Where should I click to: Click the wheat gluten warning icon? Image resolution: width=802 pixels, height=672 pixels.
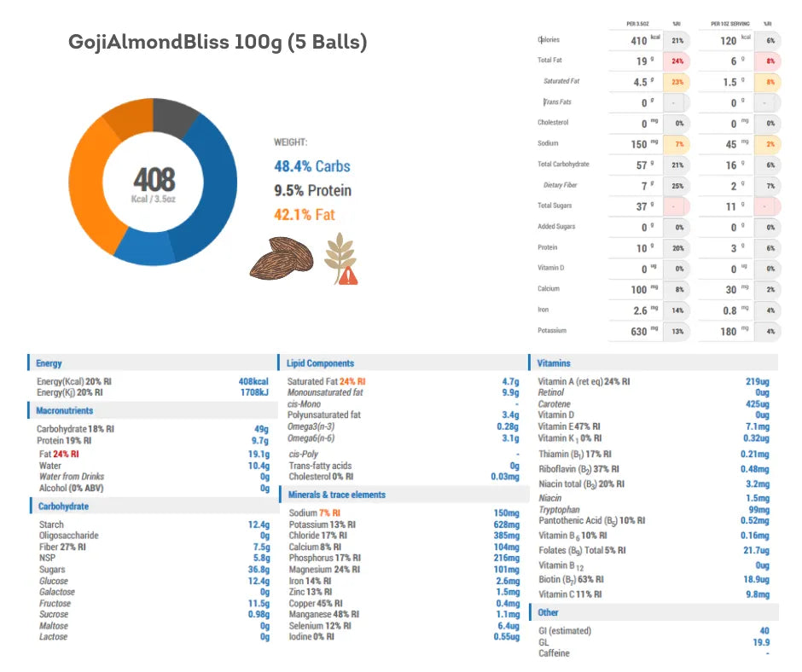[340, 258]
